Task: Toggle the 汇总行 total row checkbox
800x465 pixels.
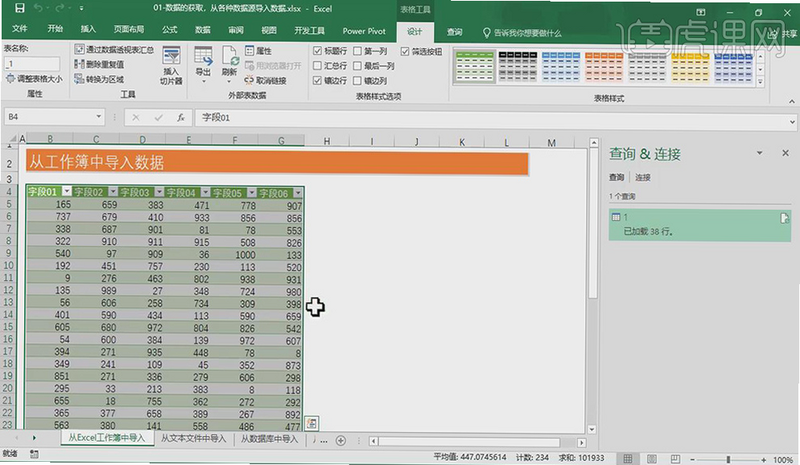Action: (x=317, y=66)
